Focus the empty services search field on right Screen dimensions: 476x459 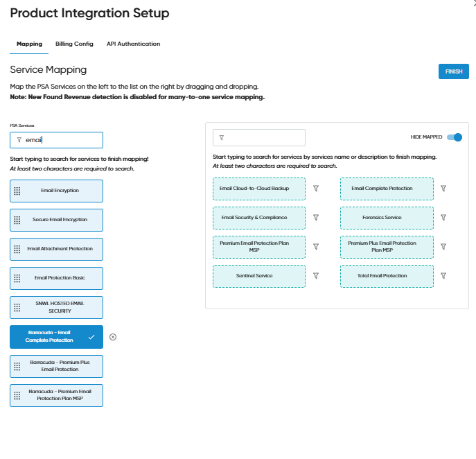click(x=259, y=137)
